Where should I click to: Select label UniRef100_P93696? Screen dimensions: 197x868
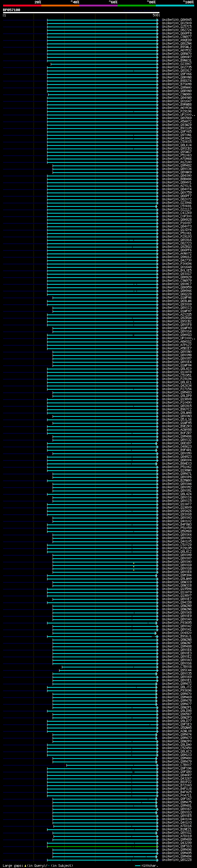177,690
